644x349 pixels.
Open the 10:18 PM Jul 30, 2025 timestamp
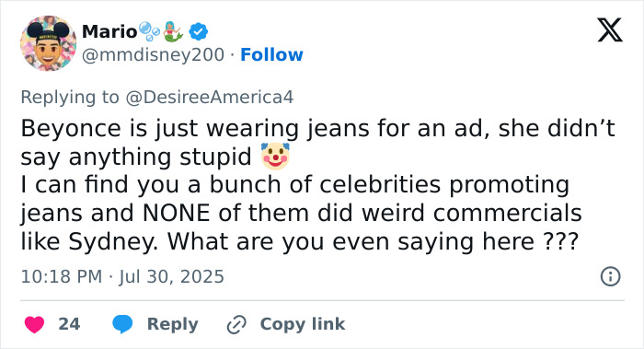coord(122,276)
